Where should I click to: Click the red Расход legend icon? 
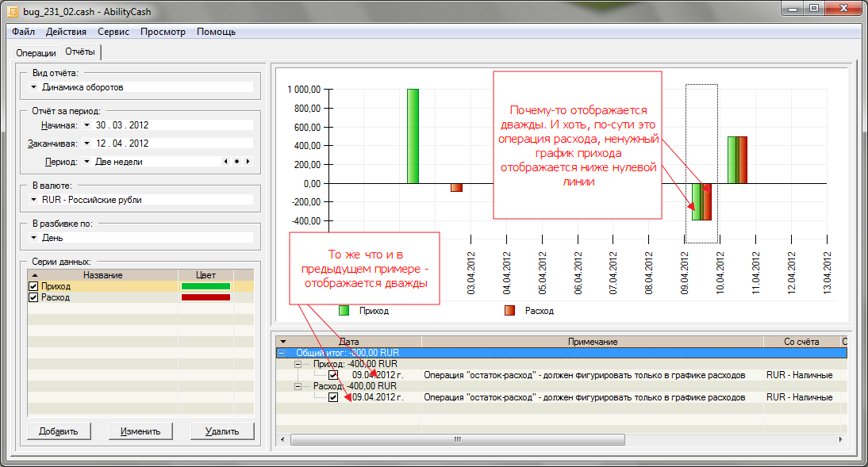[509, 311]
